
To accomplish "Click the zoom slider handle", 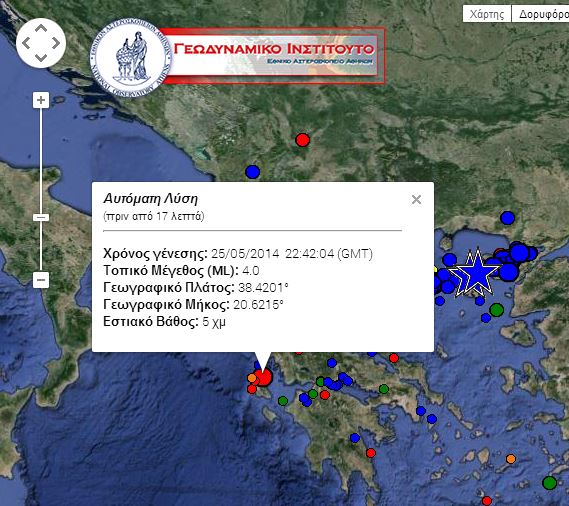I will (x=41, y=217).
